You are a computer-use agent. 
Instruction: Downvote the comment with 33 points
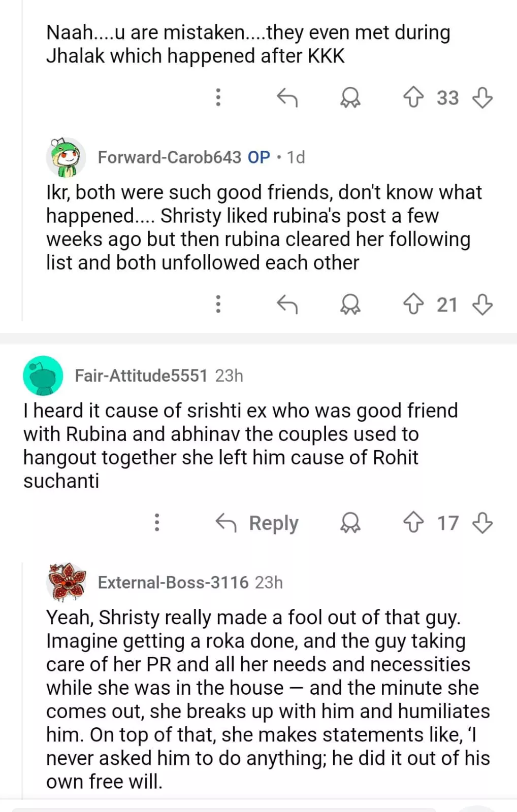coord(482,97)
